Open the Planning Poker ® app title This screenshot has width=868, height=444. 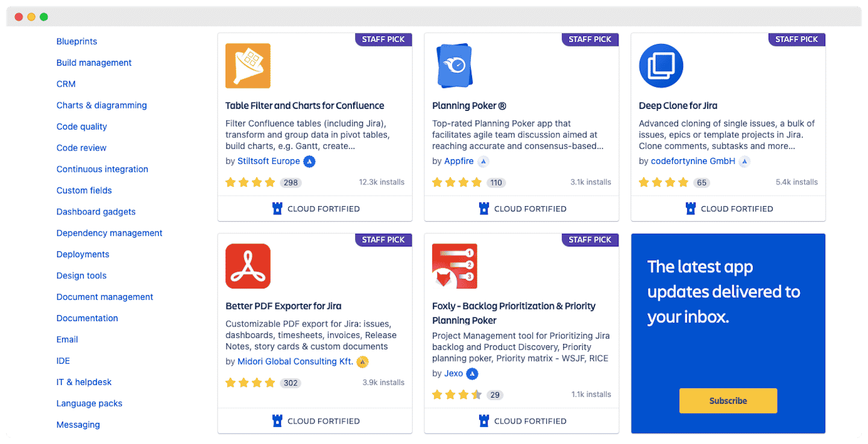pyautogui.click(x=469, y=106)
